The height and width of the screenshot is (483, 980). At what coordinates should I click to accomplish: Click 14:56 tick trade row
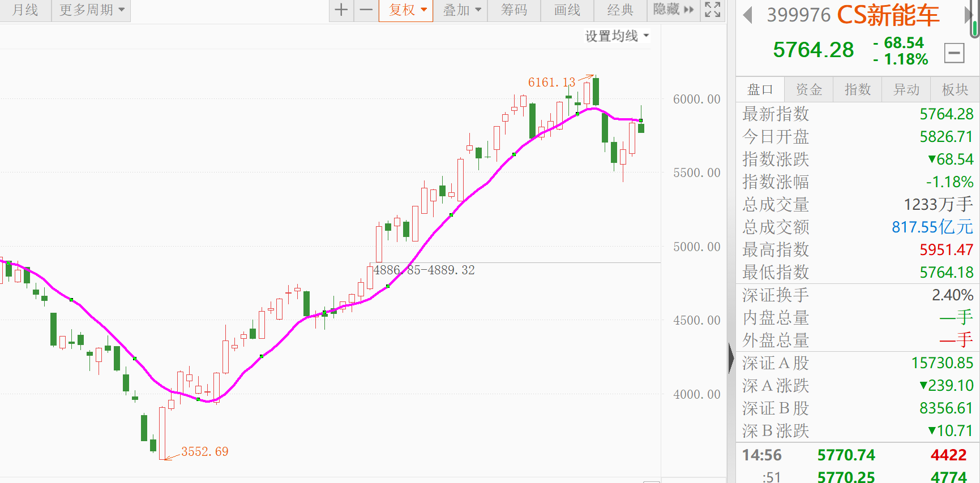click(858, 455)
